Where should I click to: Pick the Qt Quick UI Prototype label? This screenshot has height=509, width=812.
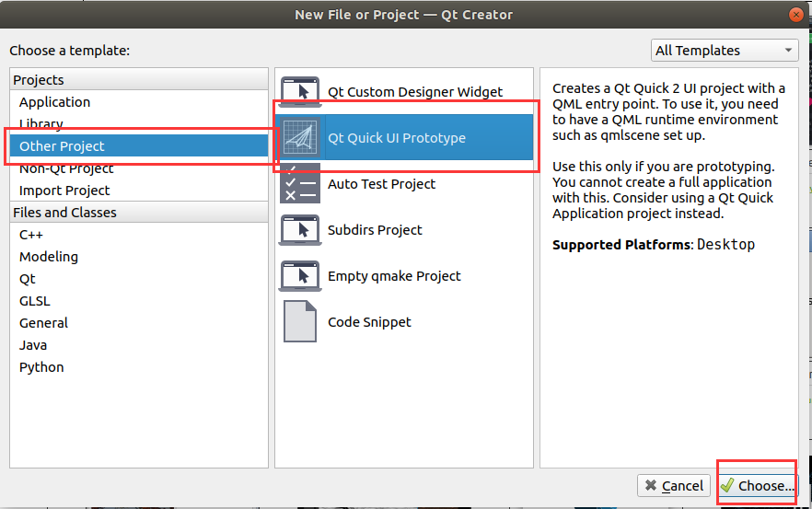pyautogui.click(x=397, y=138)
